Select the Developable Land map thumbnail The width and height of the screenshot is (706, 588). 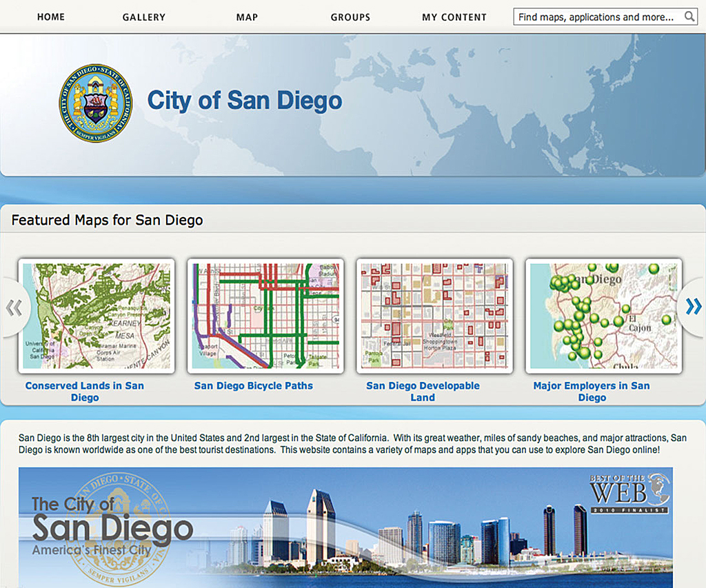[434, 316]
